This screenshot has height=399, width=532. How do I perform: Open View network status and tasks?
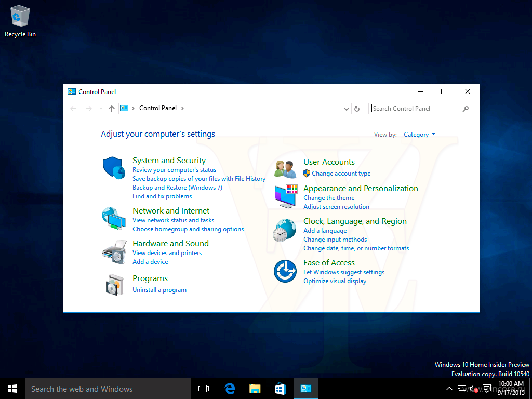pos(173,220)
